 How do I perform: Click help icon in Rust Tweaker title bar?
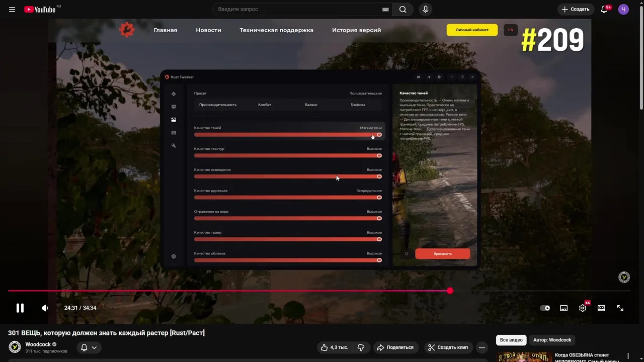439,77
